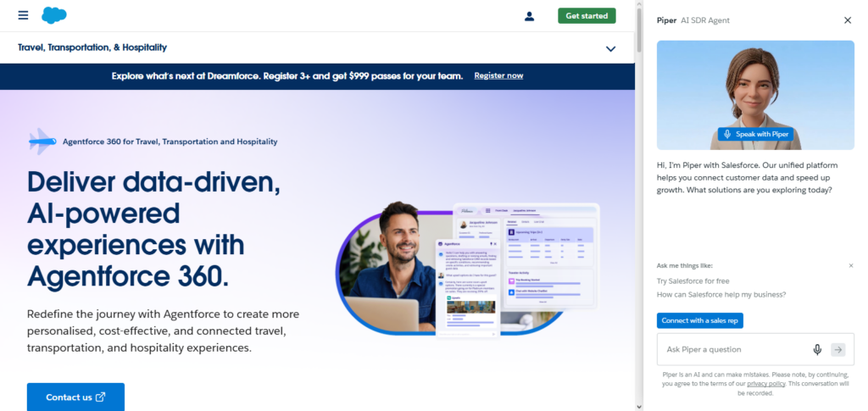Click the scrollbar down arrow

[639, 407]
